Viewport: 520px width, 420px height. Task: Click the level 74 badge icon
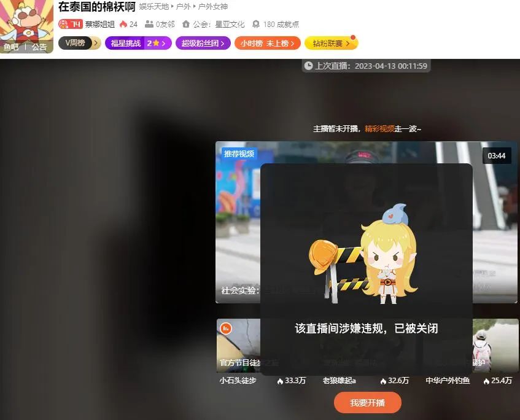click(71, 24)
